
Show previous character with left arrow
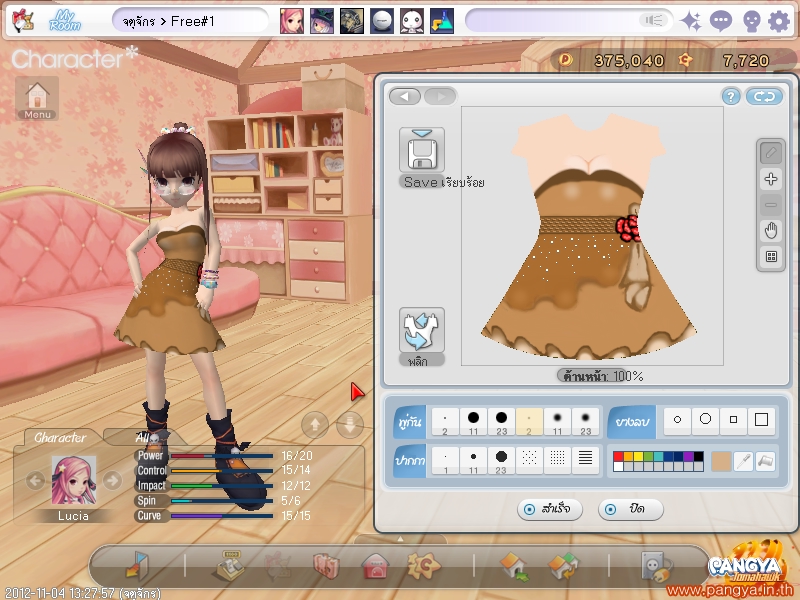pos(35,480)
